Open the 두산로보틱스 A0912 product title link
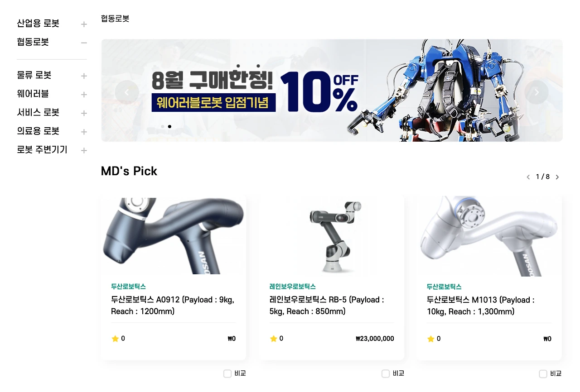580x392 pixels. coord(173,306)
